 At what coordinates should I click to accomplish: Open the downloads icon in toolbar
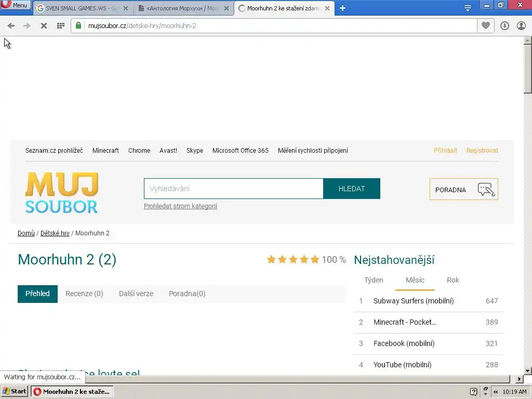[x=504, y=26]
